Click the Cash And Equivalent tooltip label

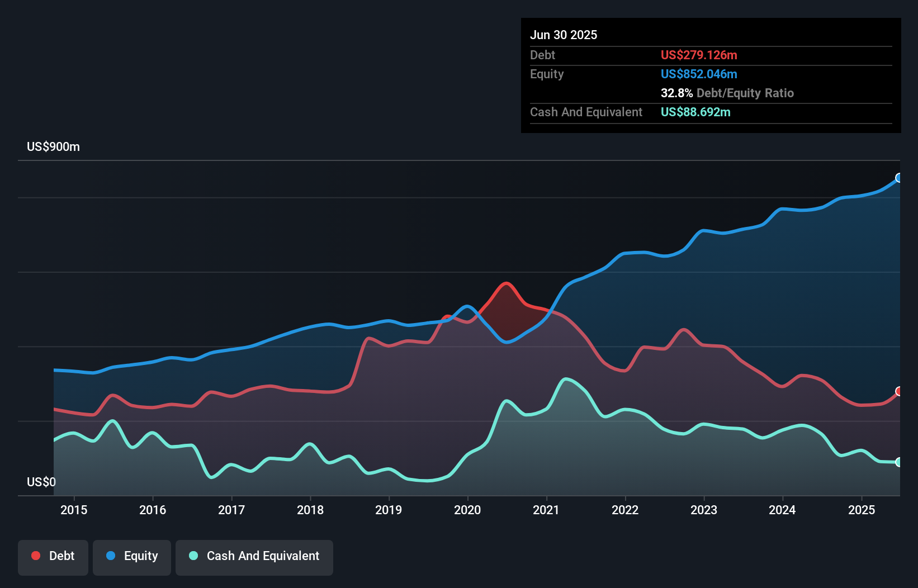pyautogui.click(x=586, y=112)
